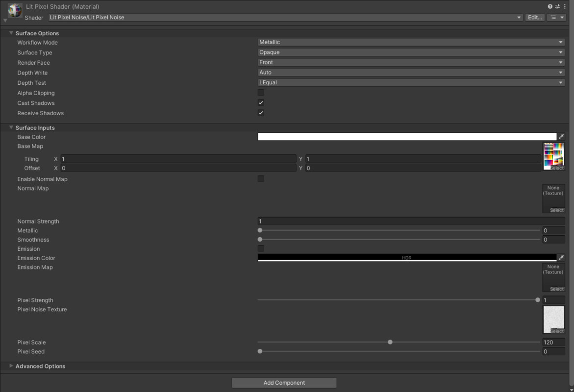Expand the Advanced Options section

[11, 366]
